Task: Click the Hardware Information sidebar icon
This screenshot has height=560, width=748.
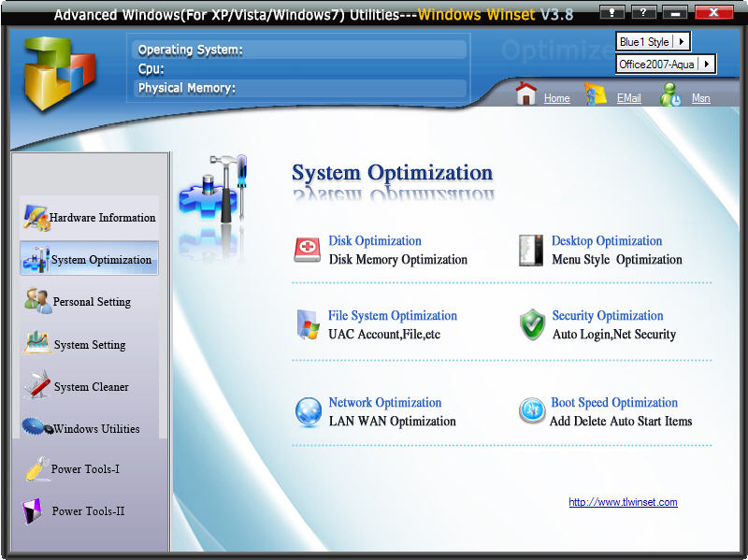Action: pyautogui.click(x=36, y=218)
